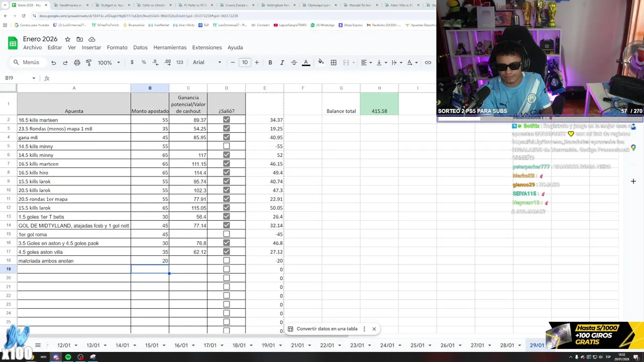The image size is (644, 362).
Task: Open the fill color picker
Action: 321,62
